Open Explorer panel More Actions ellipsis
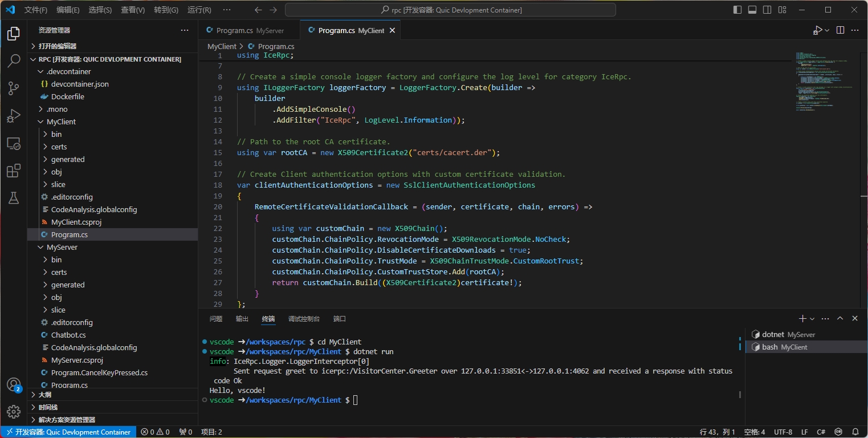The height and width of the screenshot is (438, 868). [x=185, y=30]
